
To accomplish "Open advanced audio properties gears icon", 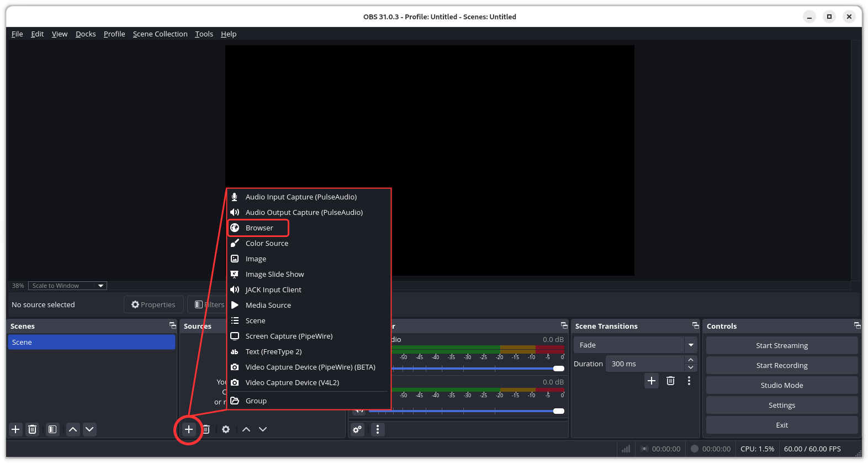I will click(358, 429).
